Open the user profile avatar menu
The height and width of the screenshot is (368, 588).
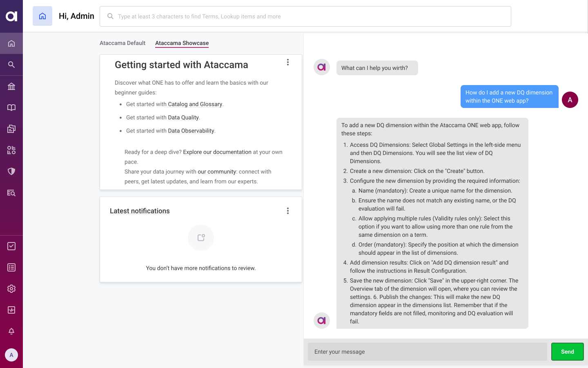[11, 355]
